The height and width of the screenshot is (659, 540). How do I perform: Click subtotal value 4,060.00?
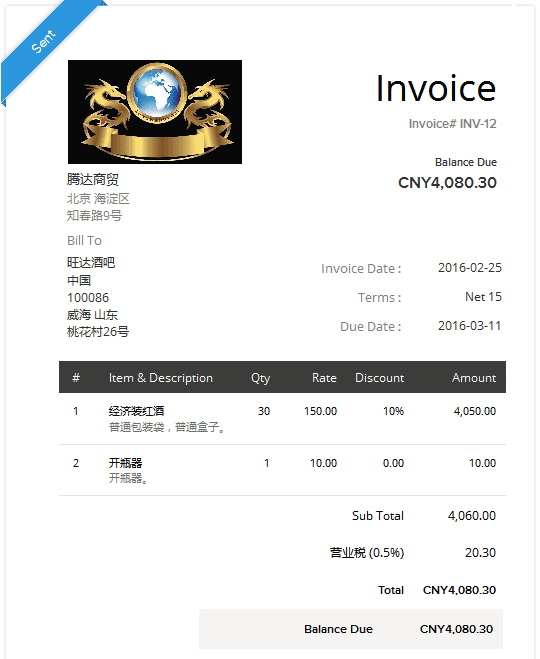tap(472, 516)
